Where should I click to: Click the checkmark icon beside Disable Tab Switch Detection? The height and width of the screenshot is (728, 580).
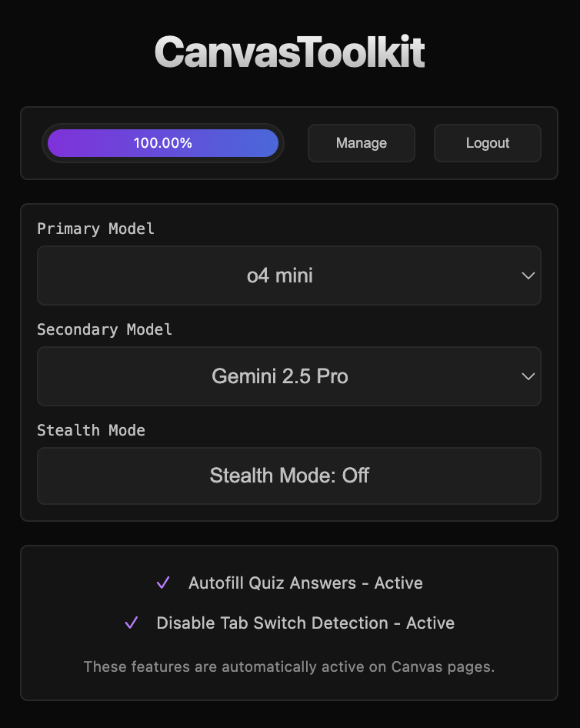point(132,623)
